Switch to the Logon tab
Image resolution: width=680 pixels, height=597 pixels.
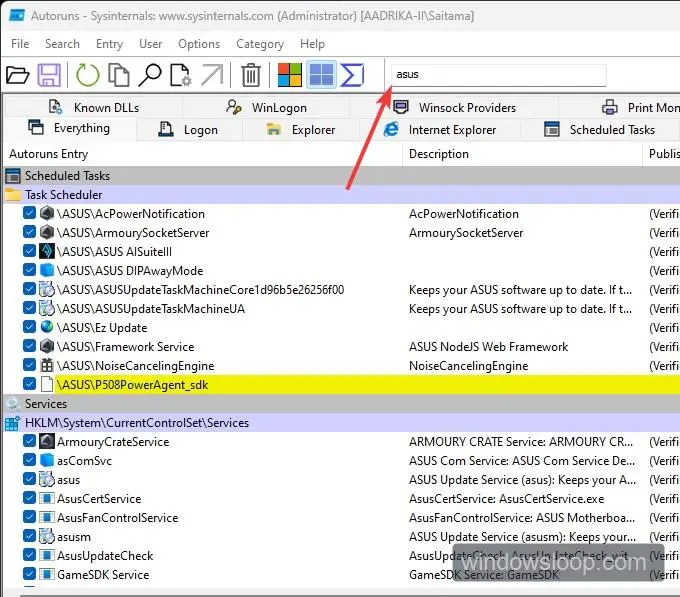coord(188,130)
